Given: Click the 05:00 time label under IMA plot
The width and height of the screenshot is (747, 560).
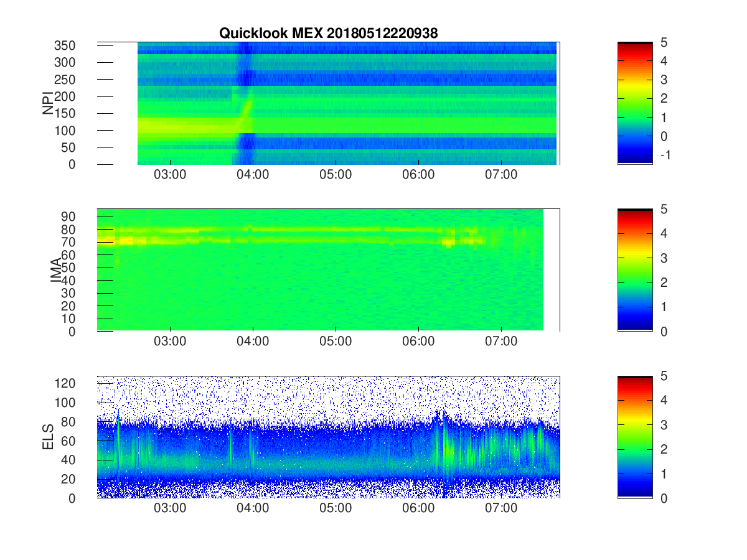Looking at the screenshot, I should (336, 342).
